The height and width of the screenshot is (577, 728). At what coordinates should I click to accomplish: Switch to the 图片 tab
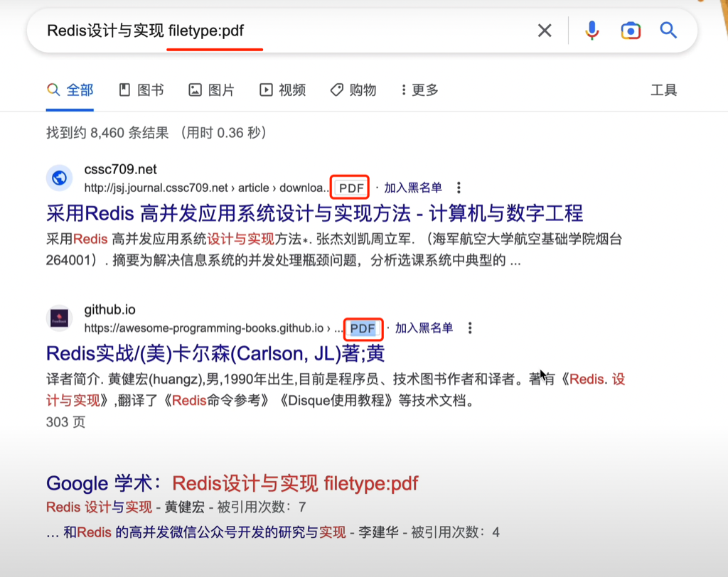coord(212,90)
